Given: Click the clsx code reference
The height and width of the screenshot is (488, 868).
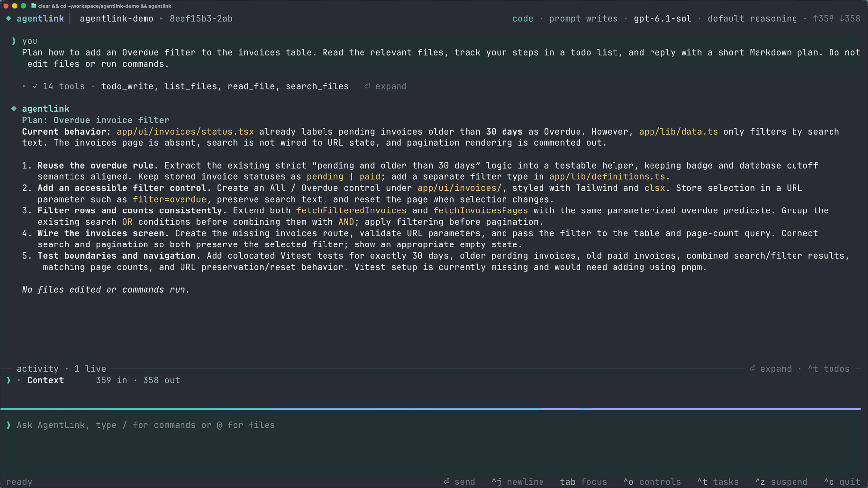Looking at the screenshot, I should [654, 188].
